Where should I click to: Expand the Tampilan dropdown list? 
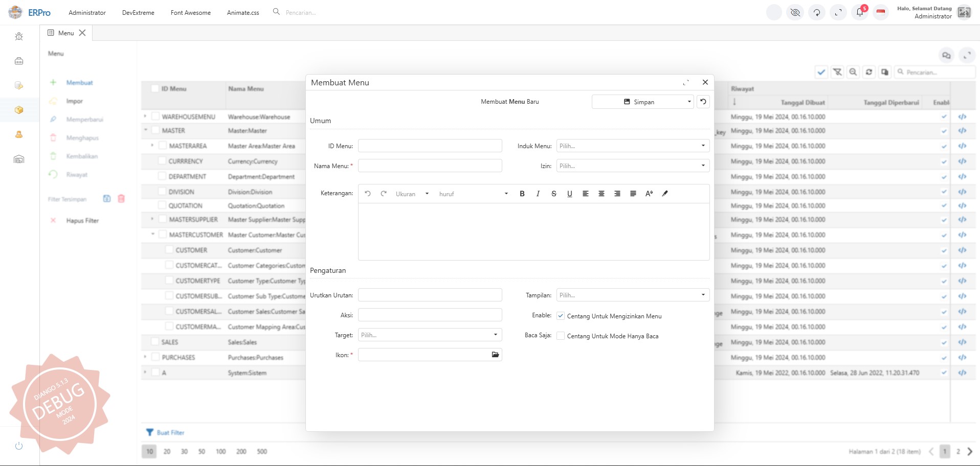pos(633,295)
